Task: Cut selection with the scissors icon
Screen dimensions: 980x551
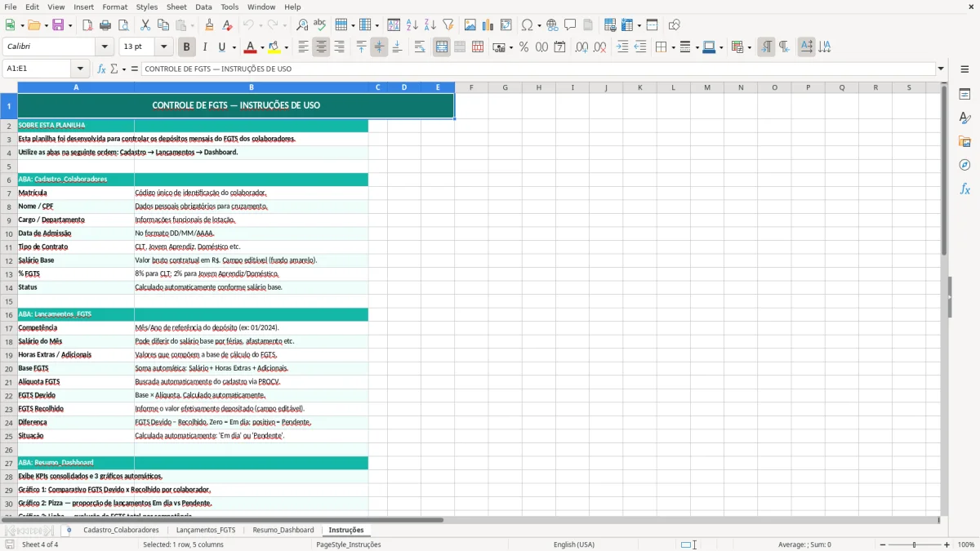Action: tap(145, 25)
